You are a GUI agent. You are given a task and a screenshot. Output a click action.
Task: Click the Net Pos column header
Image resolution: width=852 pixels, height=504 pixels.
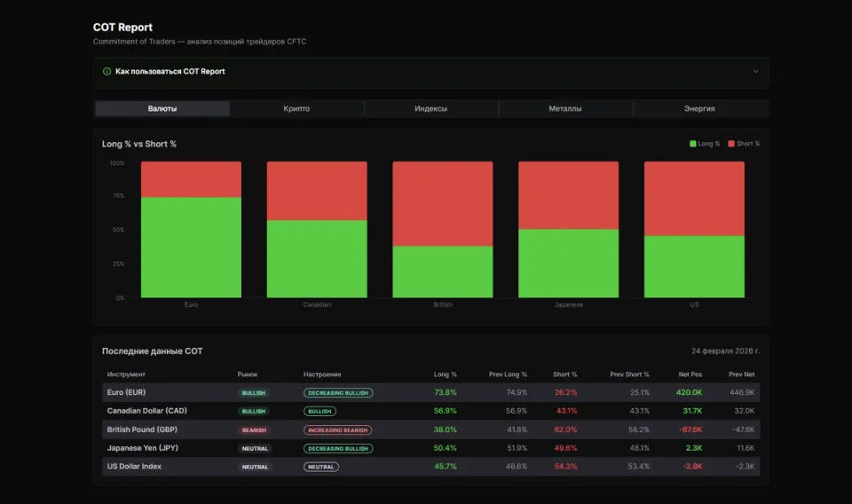tap(690, 374)
